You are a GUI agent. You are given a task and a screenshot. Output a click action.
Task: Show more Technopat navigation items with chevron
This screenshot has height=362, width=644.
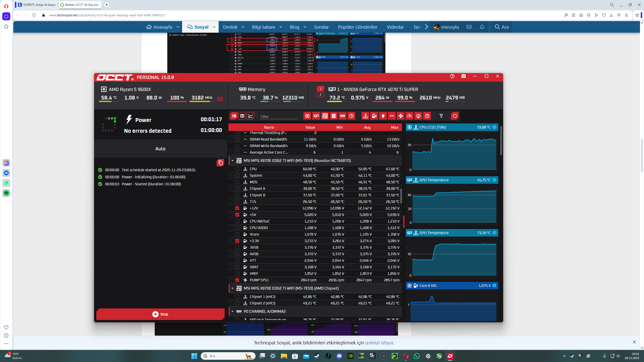[426, 27]
